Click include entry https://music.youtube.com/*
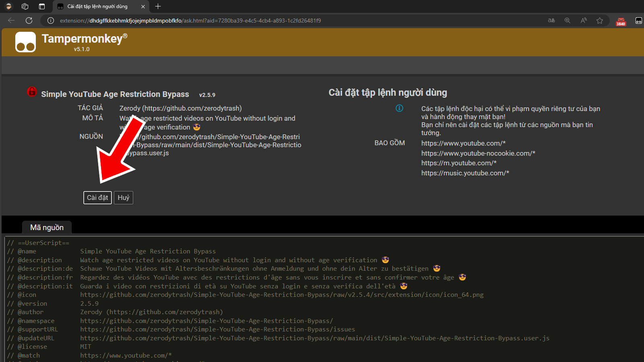Screen dimensions: 644x362 point(465,173)
